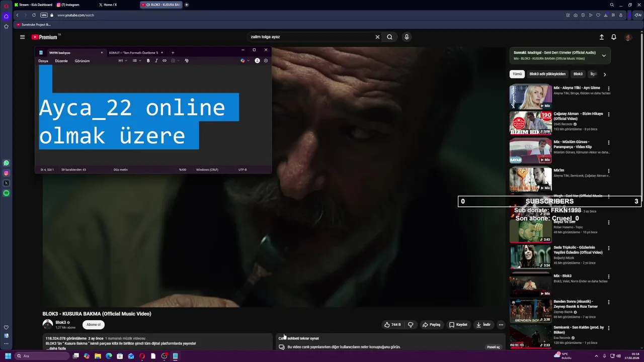Switch to the Instagram browser tab
The image size is (644, 362).
coord(69,5)
